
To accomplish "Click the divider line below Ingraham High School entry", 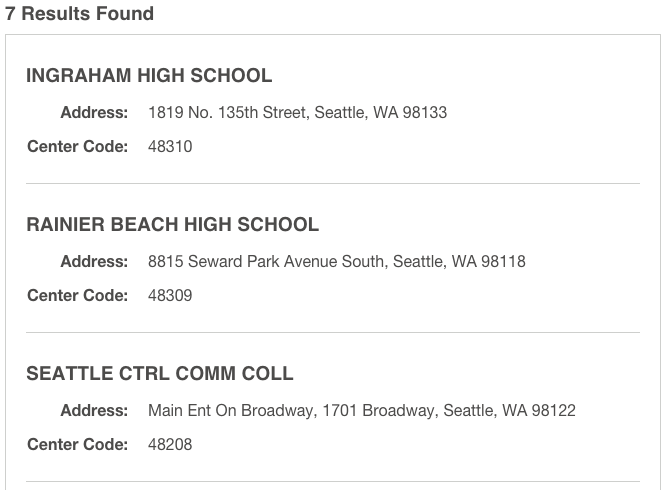I will click(x=332, y=183).
